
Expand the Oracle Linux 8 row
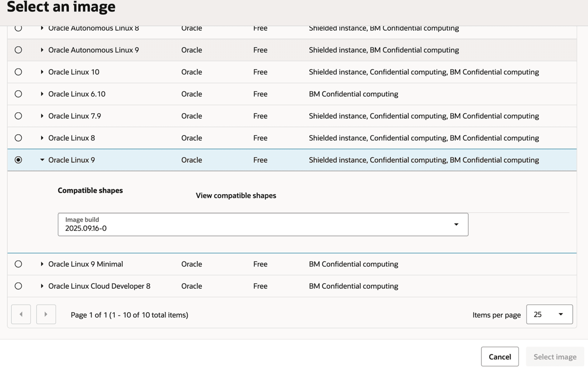point(42,138)
